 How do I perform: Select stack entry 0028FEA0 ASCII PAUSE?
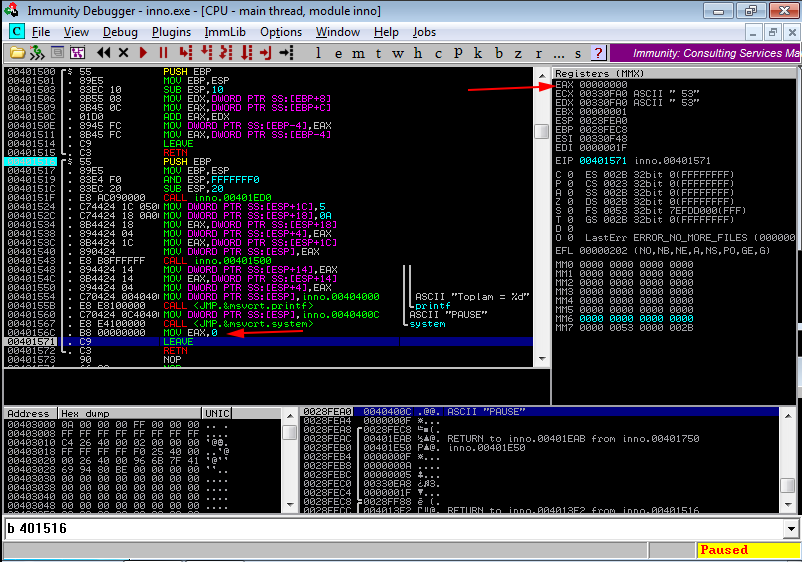pyautogui.click(x=540, y=412)
